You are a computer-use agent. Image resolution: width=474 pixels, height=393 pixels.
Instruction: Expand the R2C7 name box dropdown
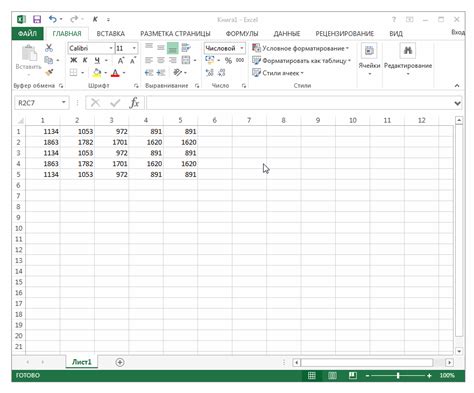(x=63, y=103)
